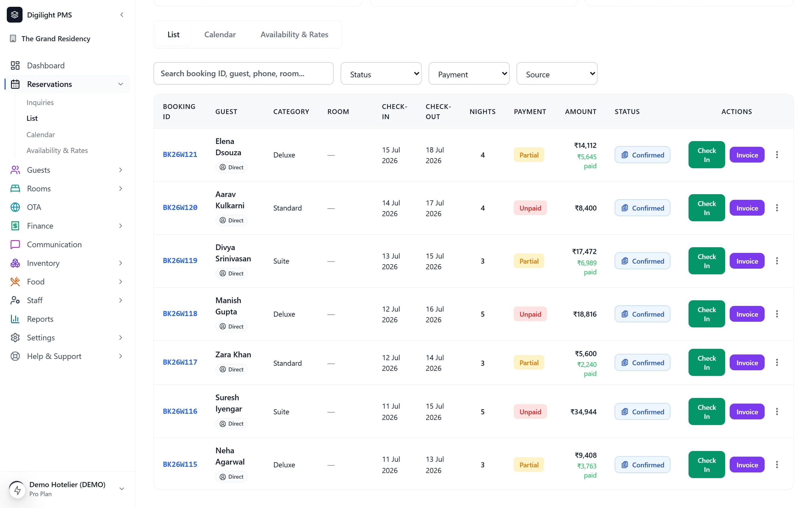Open booking link BK26W118
The height and width of the screenshot is (508, 812).
point(180,314)
